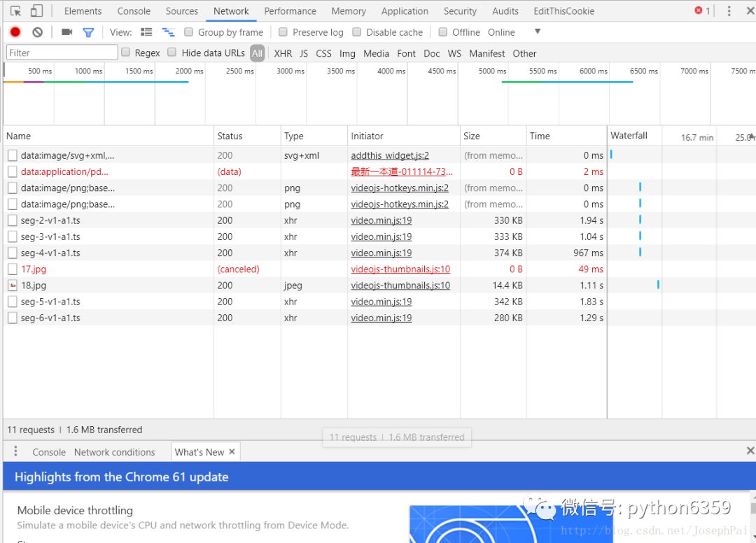Open addthis_widget.js:2 initiator link
Screen dimensions: 756x543
(x=390, y=155)
